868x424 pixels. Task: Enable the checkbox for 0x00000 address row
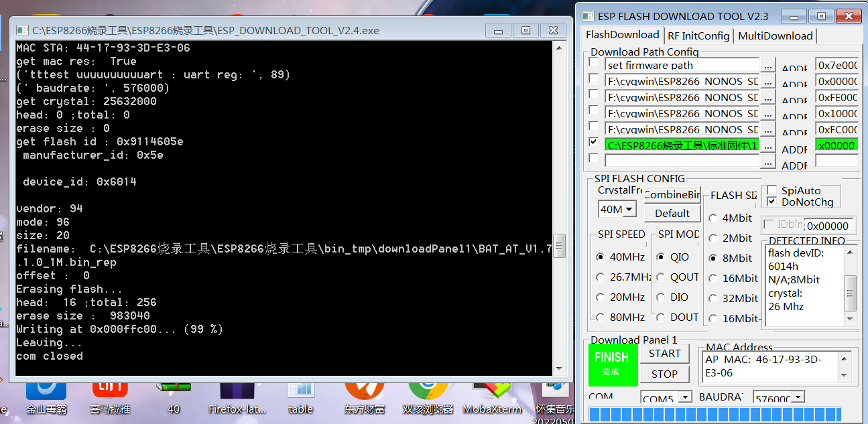[x=593, y=78]
